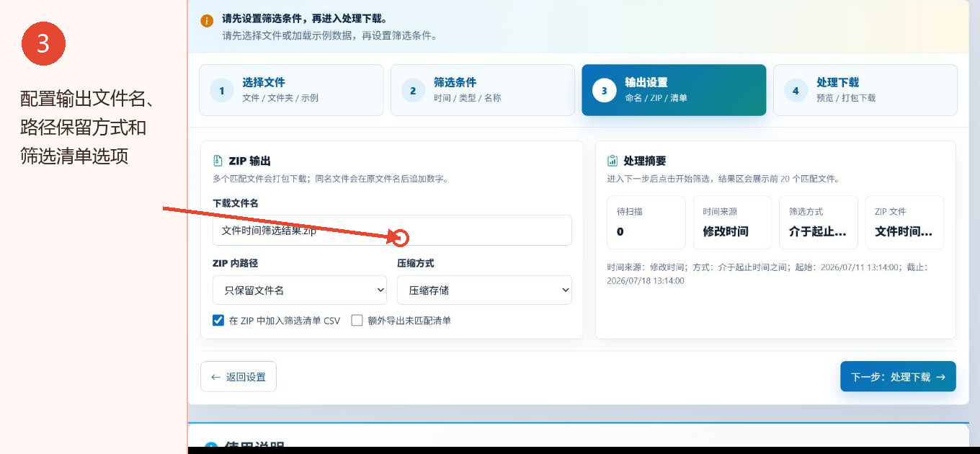Select the 输出设置 step tab
The width and height of the screenshot is (980, 454).
point(674,90)
